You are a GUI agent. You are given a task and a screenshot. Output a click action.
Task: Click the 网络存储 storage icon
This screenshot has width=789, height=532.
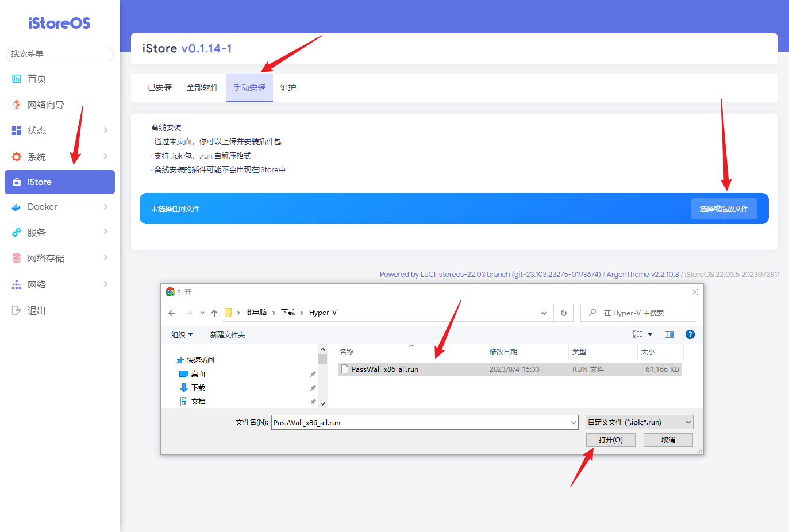click(17, 259)
